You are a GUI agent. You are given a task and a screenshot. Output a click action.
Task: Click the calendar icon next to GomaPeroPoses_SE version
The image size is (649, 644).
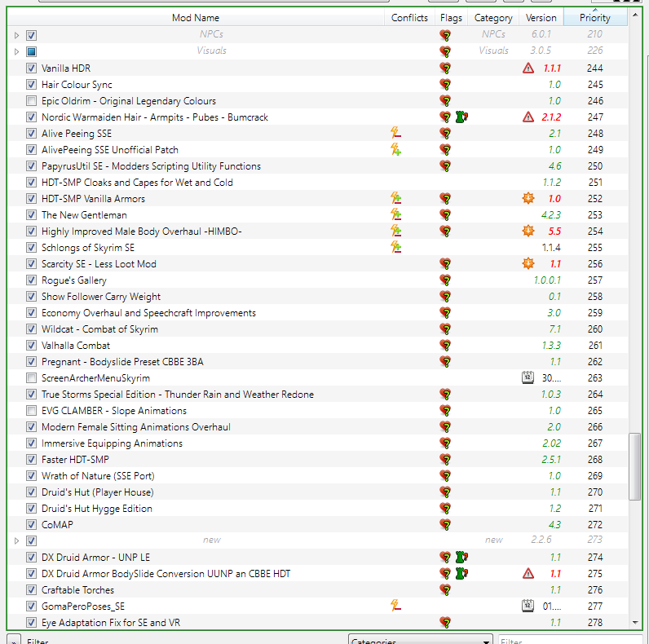click(x=528, y=606)
